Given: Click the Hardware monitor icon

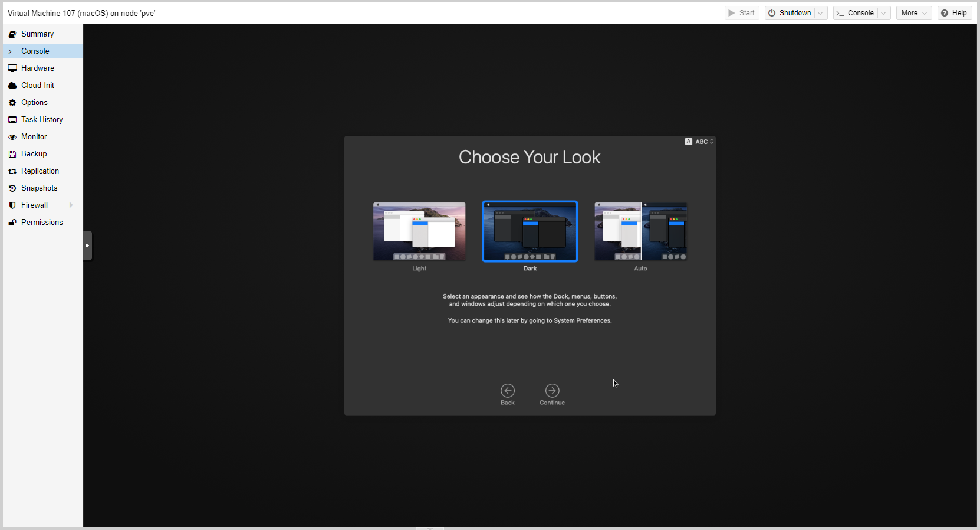Looking at the screenshot, I should click(x=12, y=68).
